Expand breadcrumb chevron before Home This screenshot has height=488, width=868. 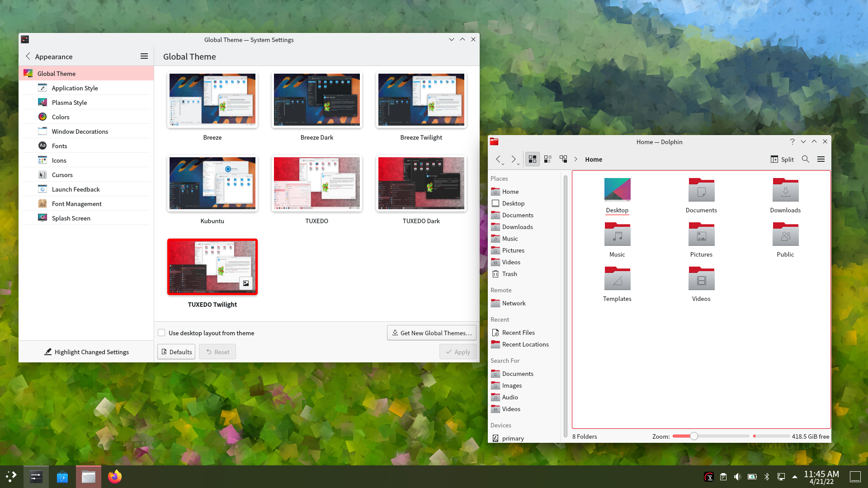tap(576, 159)
